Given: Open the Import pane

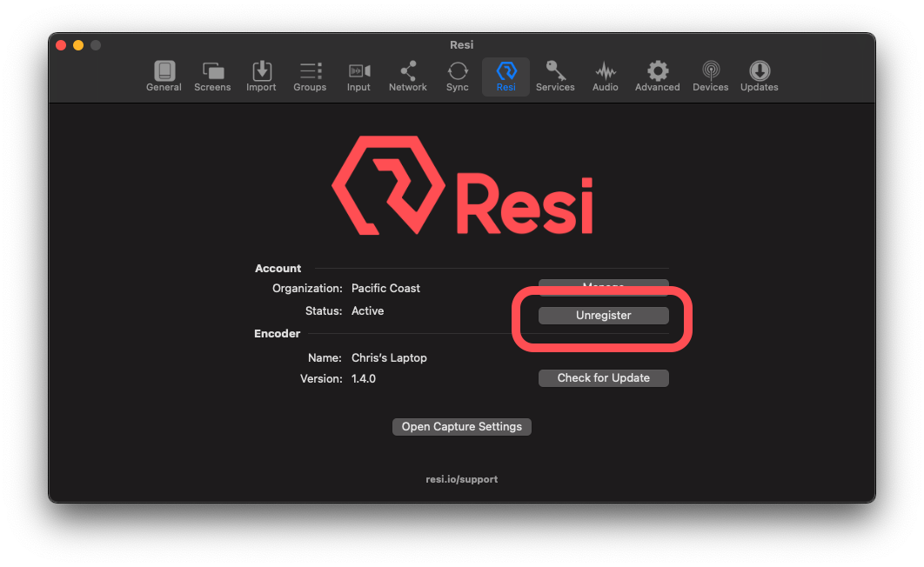Looking at the screenshot, I should [261, 76].
